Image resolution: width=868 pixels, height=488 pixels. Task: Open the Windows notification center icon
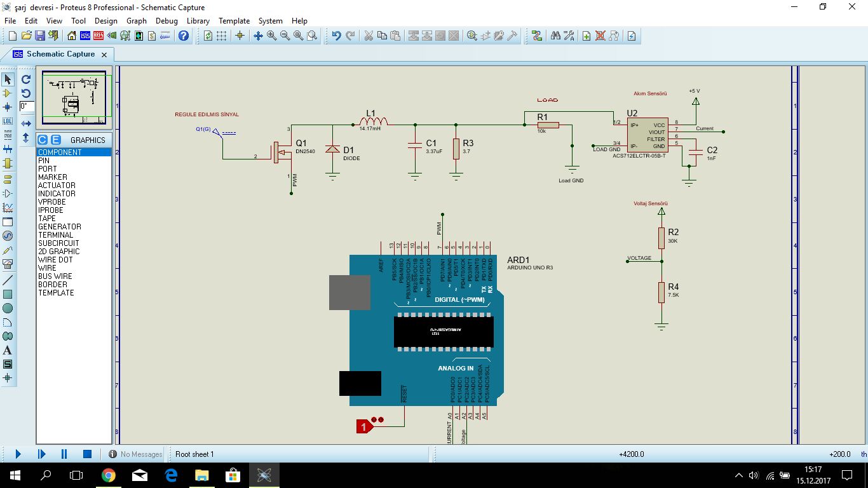point(847,475)
